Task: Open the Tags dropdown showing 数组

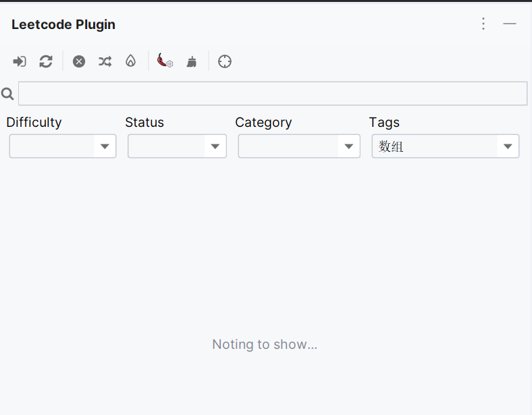Action: tap(445, 146)
